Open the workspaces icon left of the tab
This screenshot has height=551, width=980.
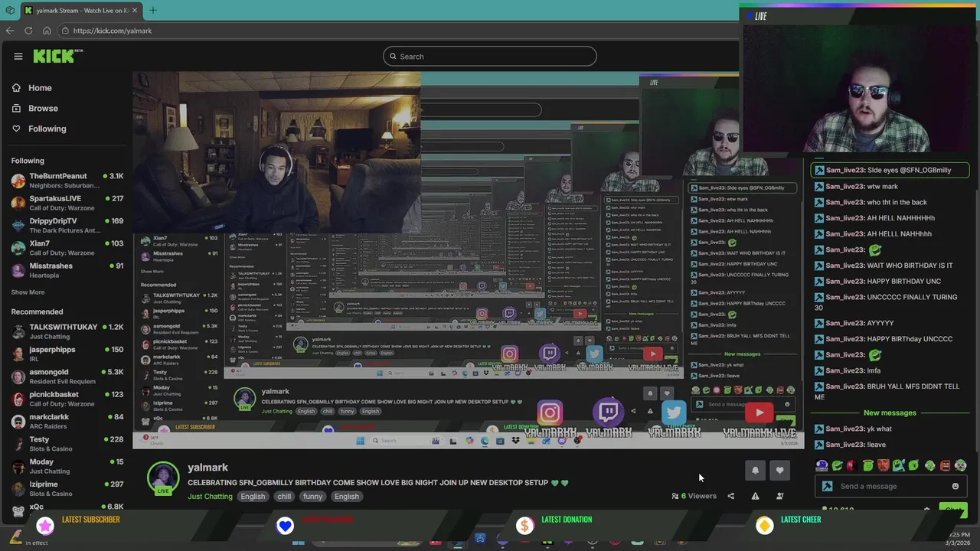pyautogui.click(x=10, y=11)
